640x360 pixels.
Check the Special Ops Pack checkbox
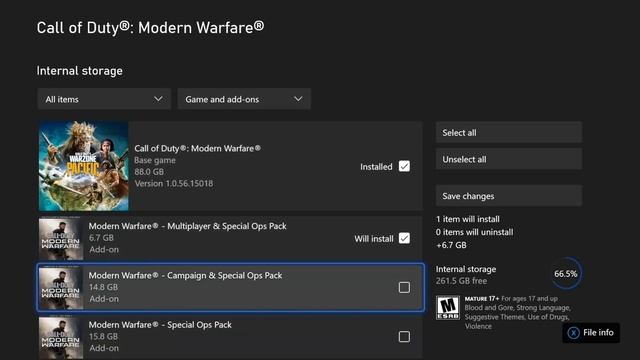(x=404, y=337)
